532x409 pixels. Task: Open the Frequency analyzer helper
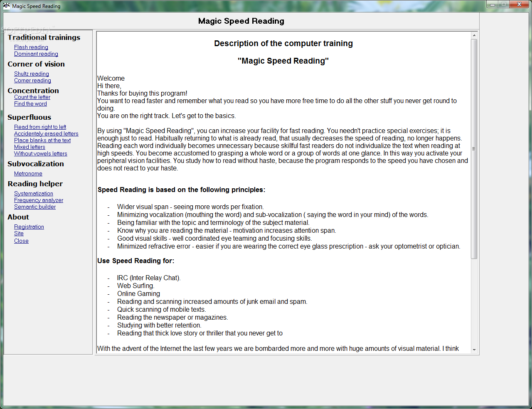coord(39,200)
